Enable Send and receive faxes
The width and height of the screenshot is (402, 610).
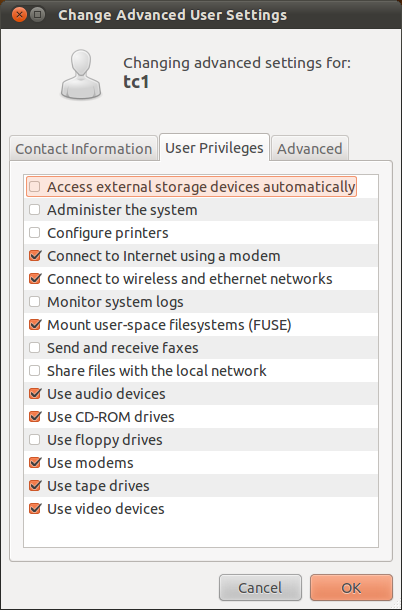(35, 347)
